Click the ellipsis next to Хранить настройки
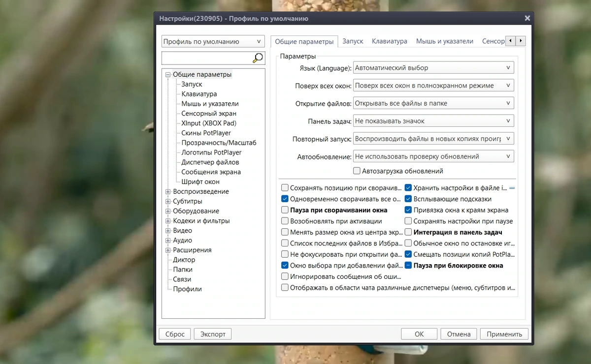 [x=512, y=187]
